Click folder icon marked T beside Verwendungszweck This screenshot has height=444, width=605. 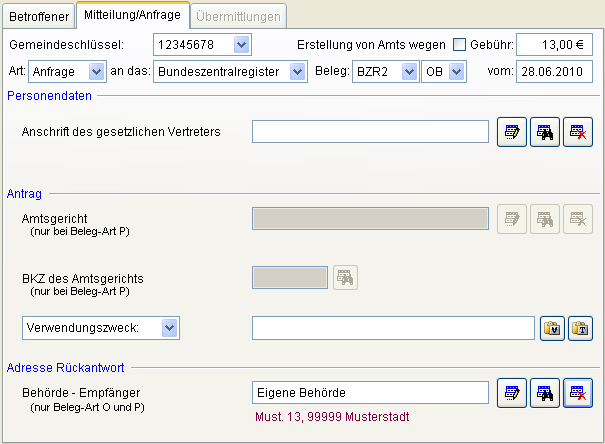(580, 328)
